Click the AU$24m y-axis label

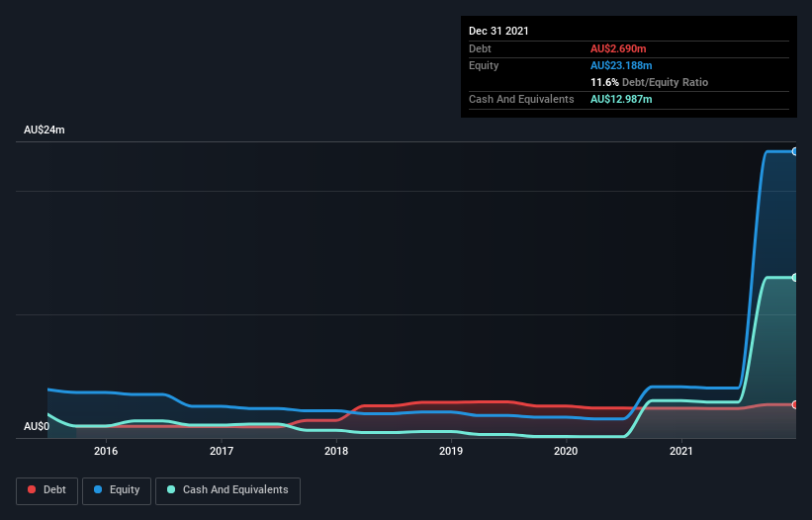45,130
